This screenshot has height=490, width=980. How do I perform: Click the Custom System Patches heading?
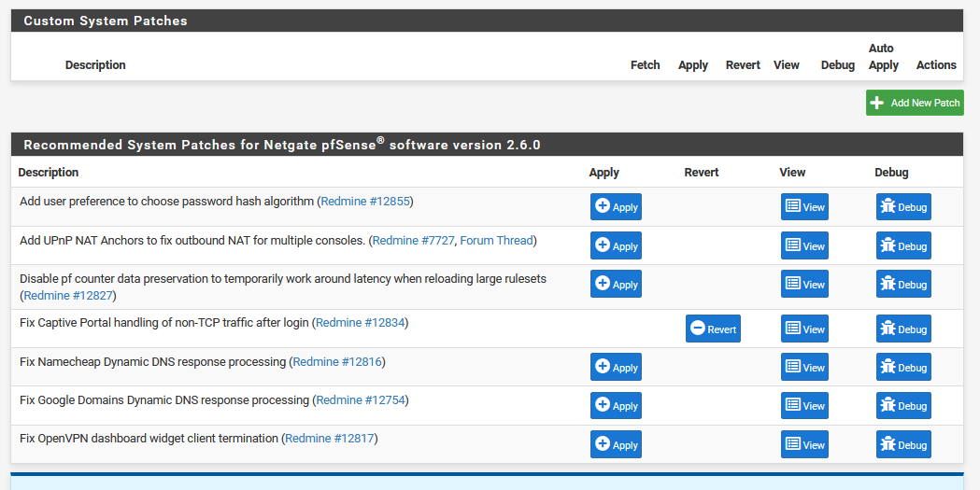(106, 21)
